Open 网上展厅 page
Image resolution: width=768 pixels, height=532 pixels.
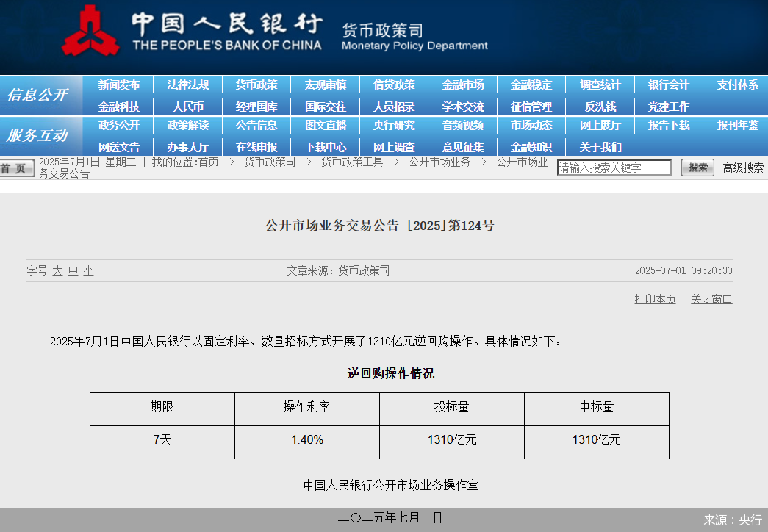[600, 126]
